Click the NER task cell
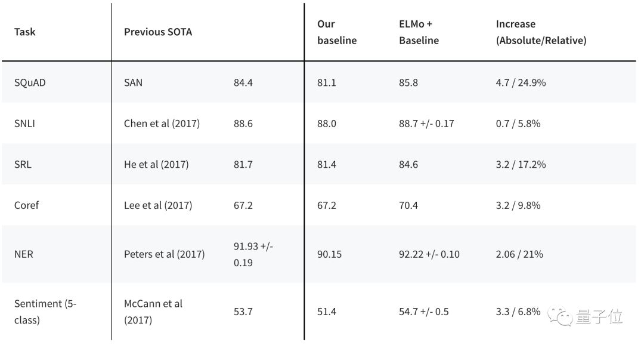Viewport: 644px width, 345px height. coord(24,254)
